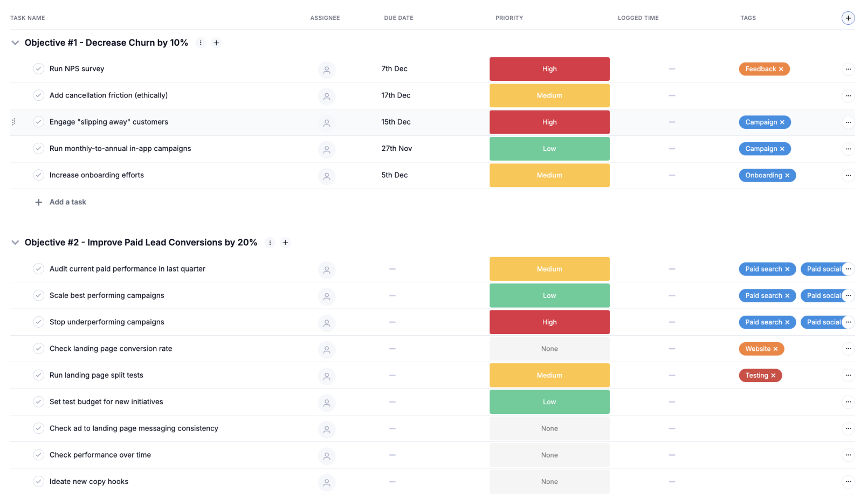Add a new column with the plus icon
The image size is (868, 499).
click(848, 18)
